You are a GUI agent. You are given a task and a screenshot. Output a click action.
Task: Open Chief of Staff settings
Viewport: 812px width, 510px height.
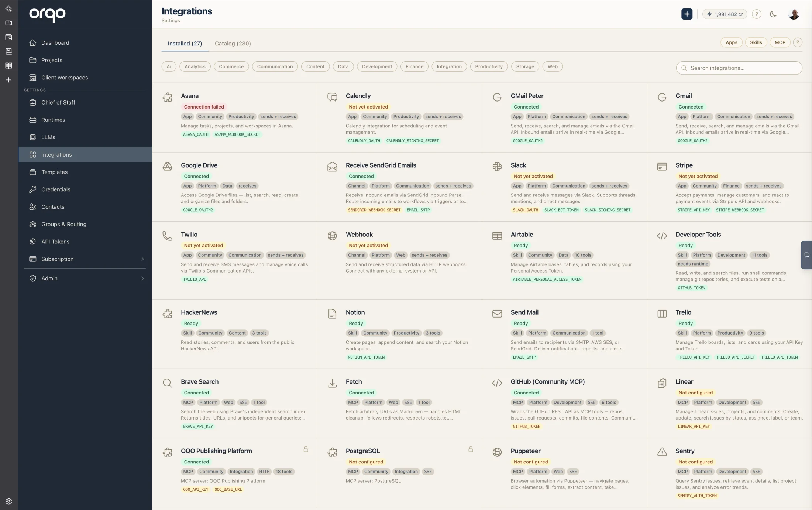[x=85, y=102]
